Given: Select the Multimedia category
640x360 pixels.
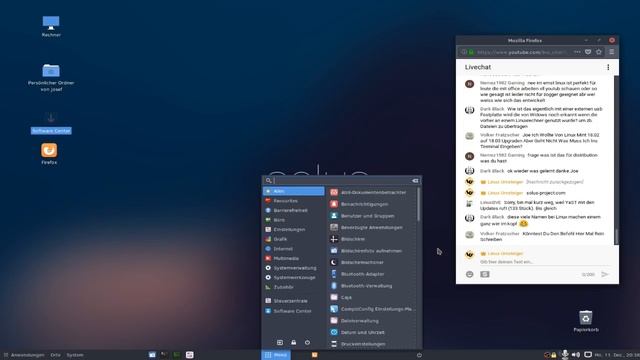Looking at the screenshot, I should click(x=293, y=258).
